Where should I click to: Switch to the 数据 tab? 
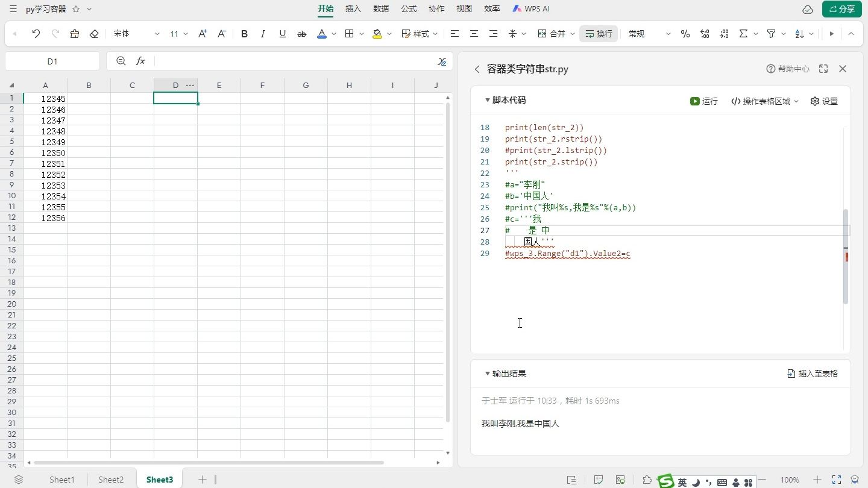tap(381, 9)
